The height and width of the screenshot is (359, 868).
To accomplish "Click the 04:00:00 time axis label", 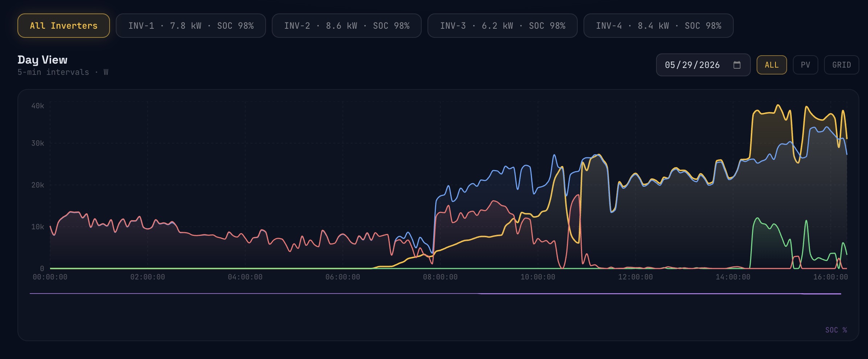I will (245, 277).
